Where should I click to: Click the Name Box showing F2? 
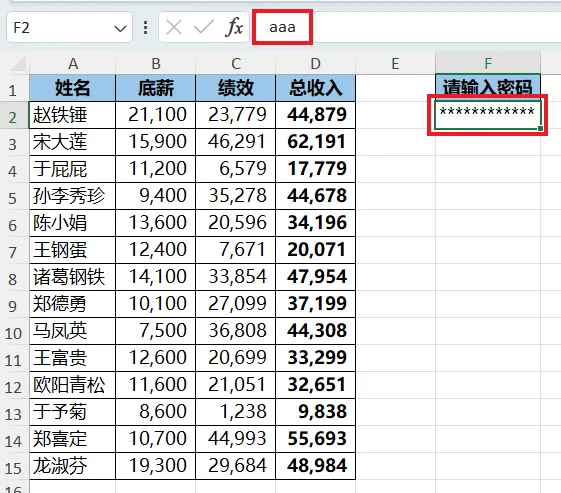coord(69,27)
